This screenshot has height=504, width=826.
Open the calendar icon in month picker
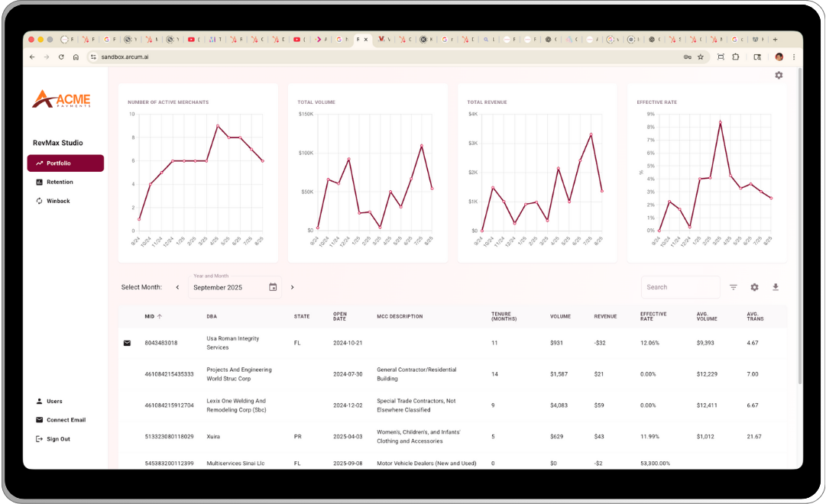tap(273, 287)
